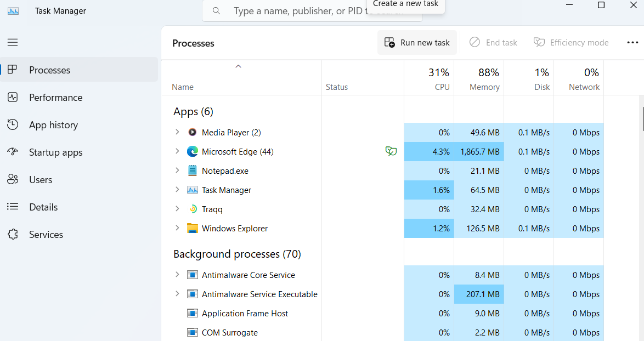The height and width of the screenshot is (341, 644).
Task: Click the search magnifier icon
Action: pyautogui.click(x=217, y=11)
